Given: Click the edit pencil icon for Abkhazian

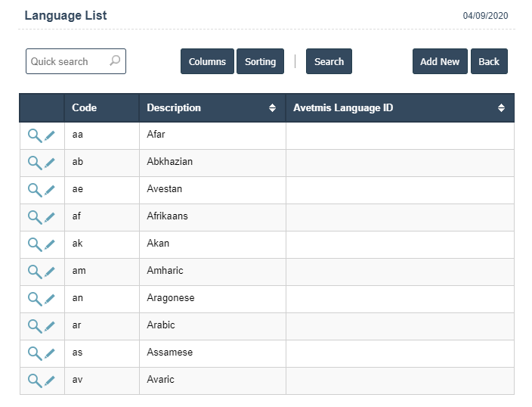Looking at the screenshot, I should (50, 163).
